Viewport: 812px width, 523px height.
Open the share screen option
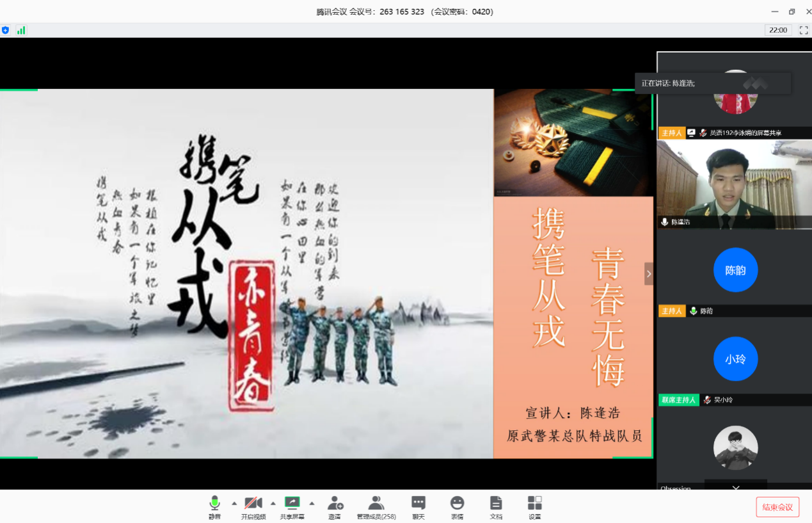point(292,508)
